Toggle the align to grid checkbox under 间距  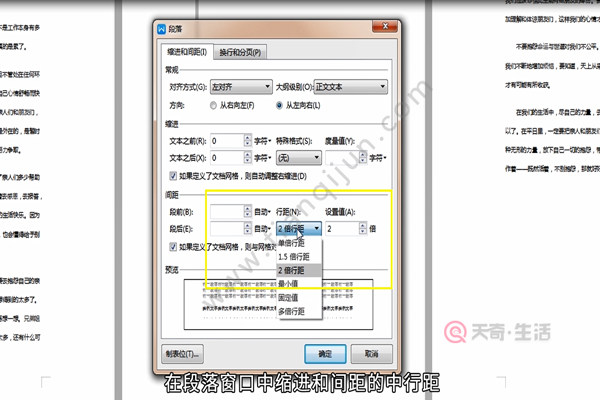[170, 245]
